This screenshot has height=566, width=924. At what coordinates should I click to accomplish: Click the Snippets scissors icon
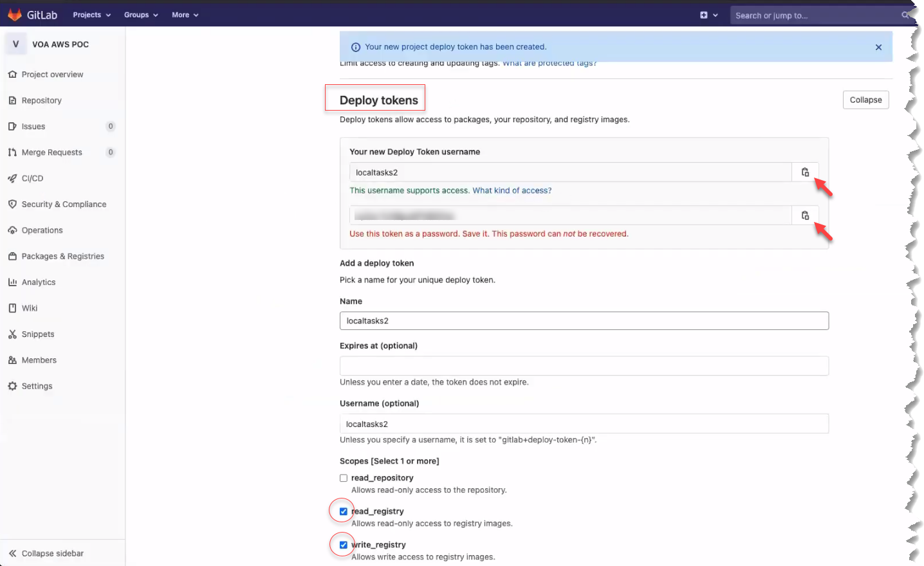point(12,334)
